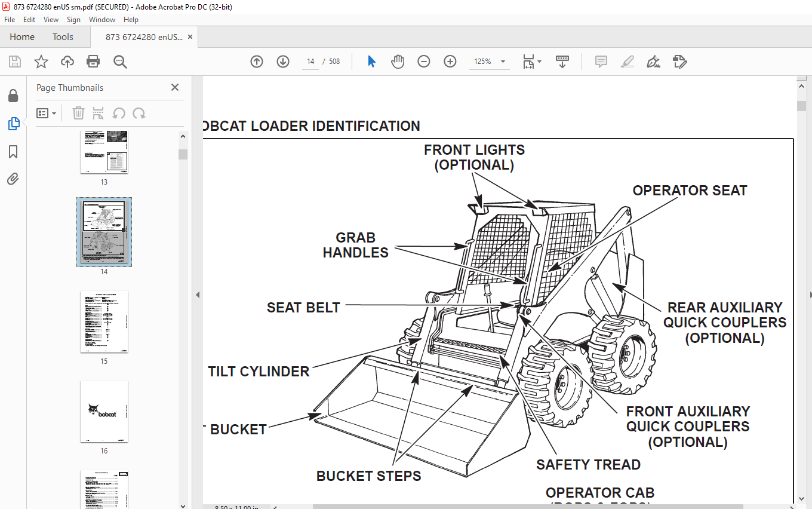812x509 pixels.
Task: Expand the right tools pane arrow
Action: coord(810,295)
